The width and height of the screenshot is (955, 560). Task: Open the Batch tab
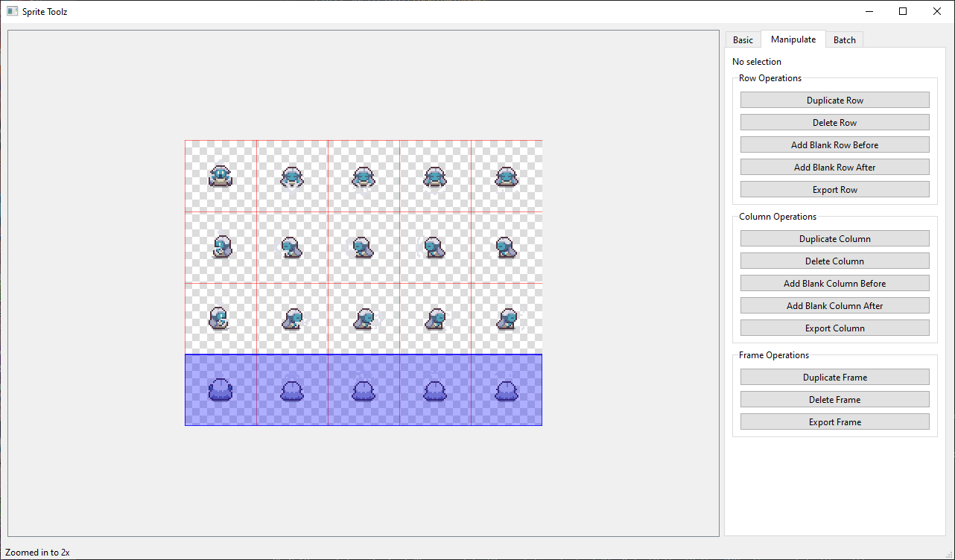844,39
